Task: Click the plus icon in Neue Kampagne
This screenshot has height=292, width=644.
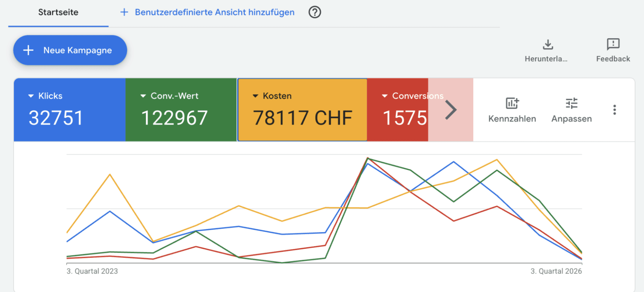Action: pyautogui.click(x=28, y=50)
